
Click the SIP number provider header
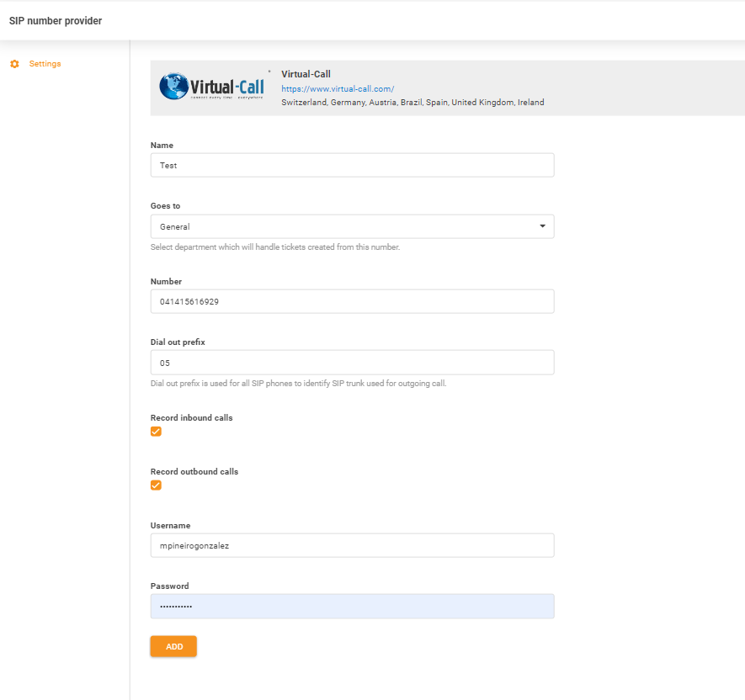[55, 20]
